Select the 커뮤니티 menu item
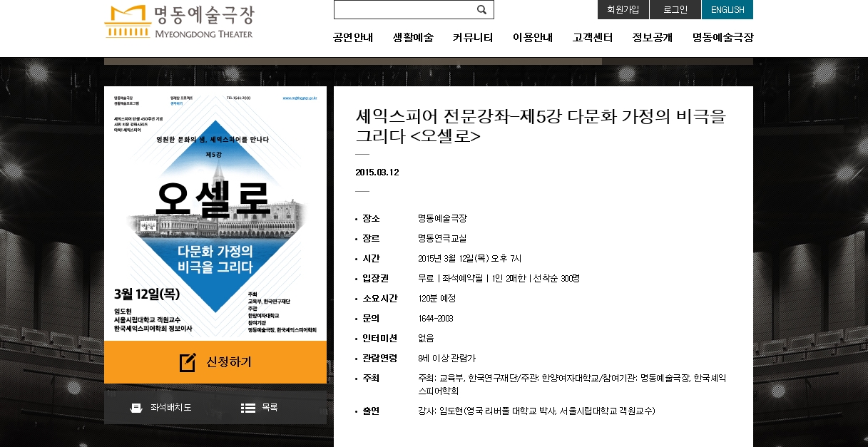Image resolution: width=868 pixels, height=447 pixels. point(473,38)
